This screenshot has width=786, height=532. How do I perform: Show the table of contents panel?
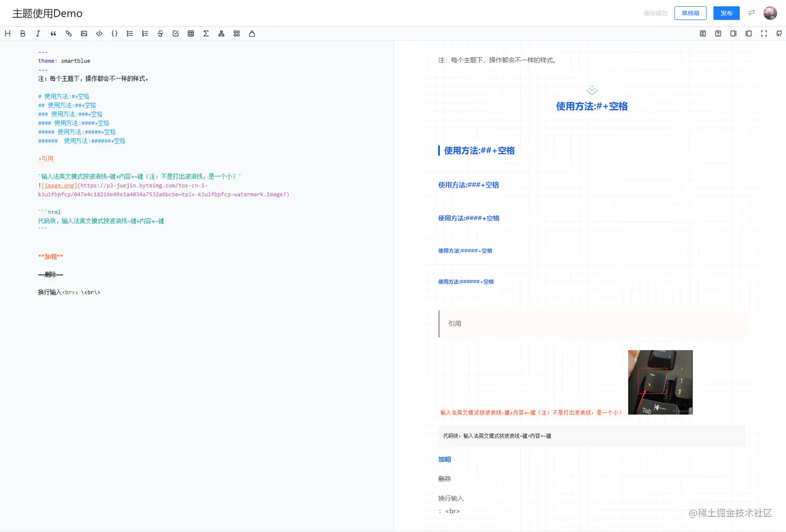703,33
